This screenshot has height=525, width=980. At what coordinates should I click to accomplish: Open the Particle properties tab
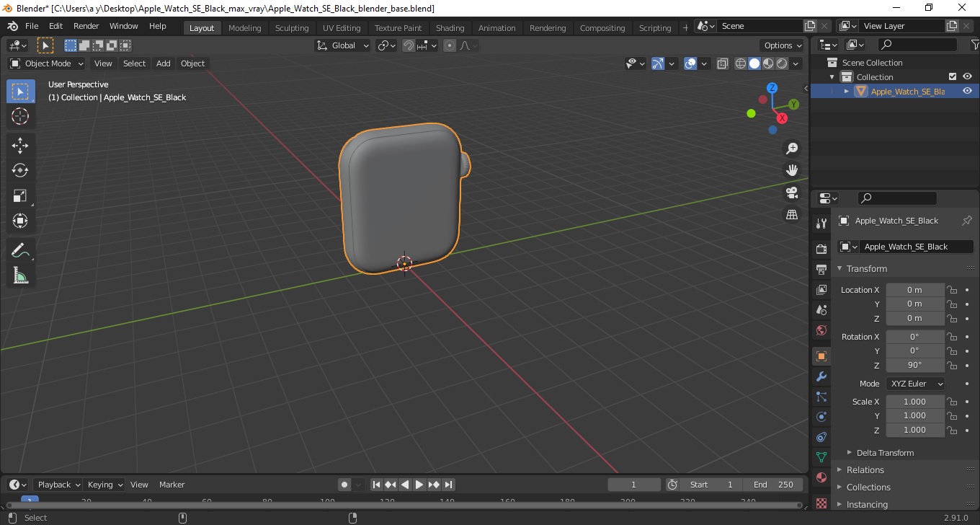821,397
